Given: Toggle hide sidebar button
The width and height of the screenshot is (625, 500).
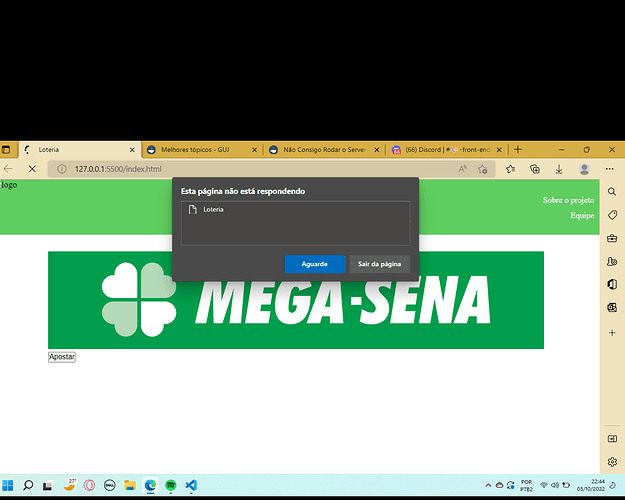Looking at the screenshot, I should coord(612,439).
